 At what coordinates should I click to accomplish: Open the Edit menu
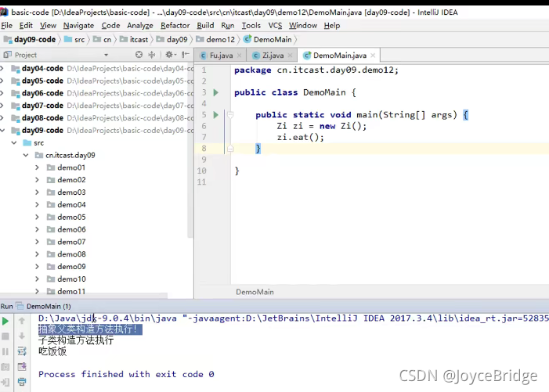26,26
